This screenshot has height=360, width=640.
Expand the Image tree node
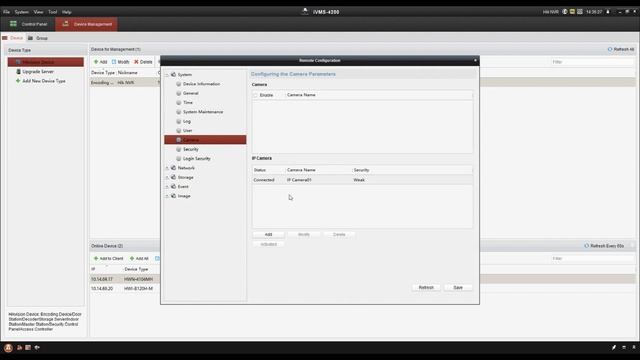167,196
